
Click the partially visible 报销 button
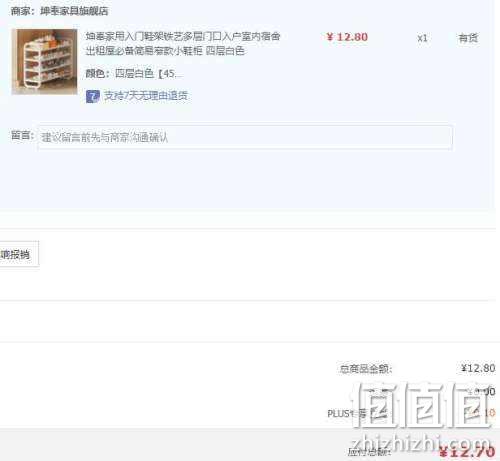(19, 254)
